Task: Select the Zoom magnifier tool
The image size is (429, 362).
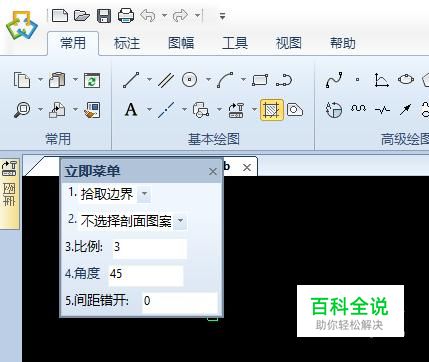Action: pyautogui.click(x=22, y=110)
